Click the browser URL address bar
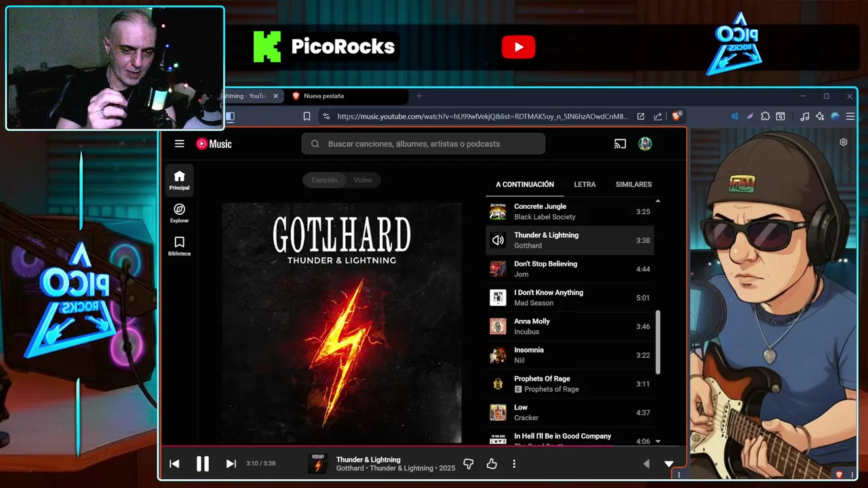 (x=483, y=117)
